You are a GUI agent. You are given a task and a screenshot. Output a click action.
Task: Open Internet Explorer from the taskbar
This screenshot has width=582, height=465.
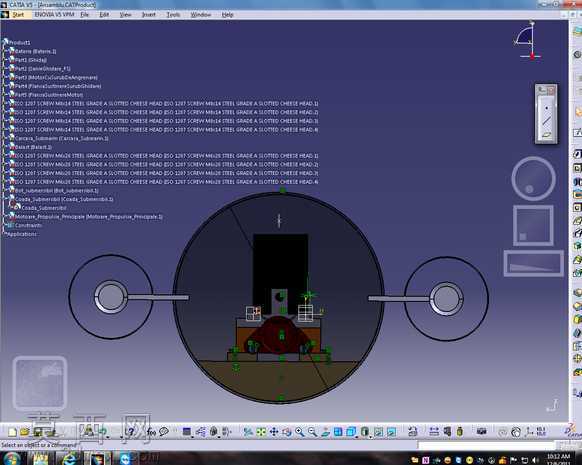tap(70, 459)
